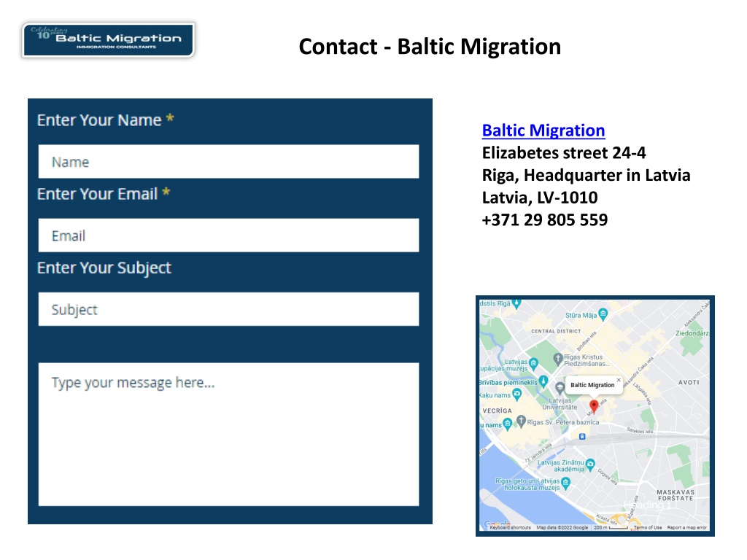Click the Stūra Māja museum marker
This screenshot has height=560, width=747.
point(603,314)
